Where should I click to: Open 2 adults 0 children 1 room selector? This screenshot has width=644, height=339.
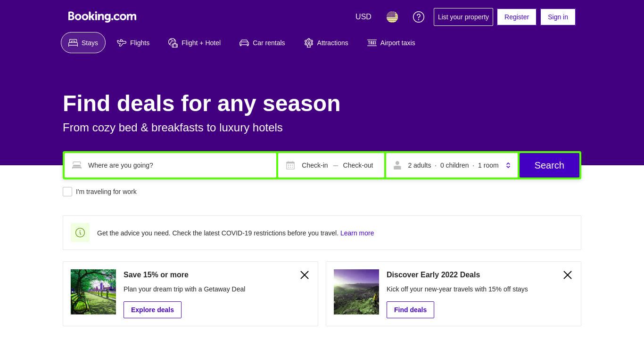coord(452,165)
